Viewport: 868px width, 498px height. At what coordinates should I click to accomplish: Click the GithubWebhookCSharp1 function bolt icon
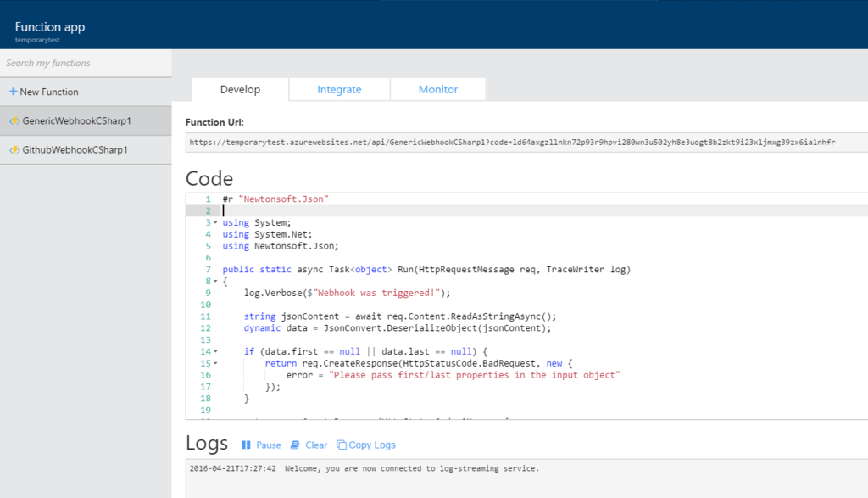tap(14, 149)
